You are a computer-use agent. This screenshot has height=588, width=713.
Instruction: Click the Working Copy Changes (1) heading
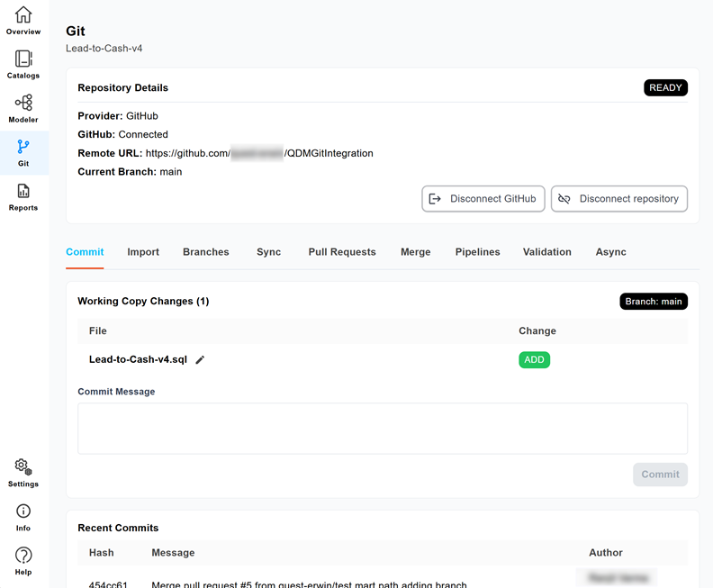click(x=143, y=301)
